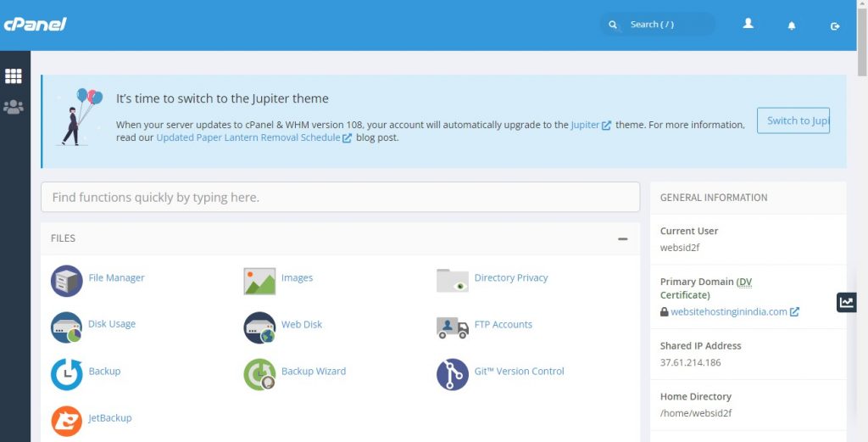Open the user account menu
Image resolution: width=868 pixels, height=442 pixels.
point(748,25)
